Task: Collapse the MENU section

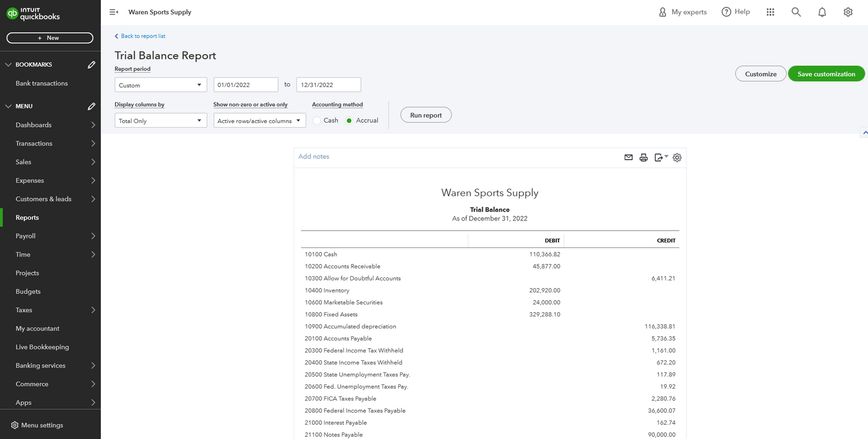Action: pos(8,106)
